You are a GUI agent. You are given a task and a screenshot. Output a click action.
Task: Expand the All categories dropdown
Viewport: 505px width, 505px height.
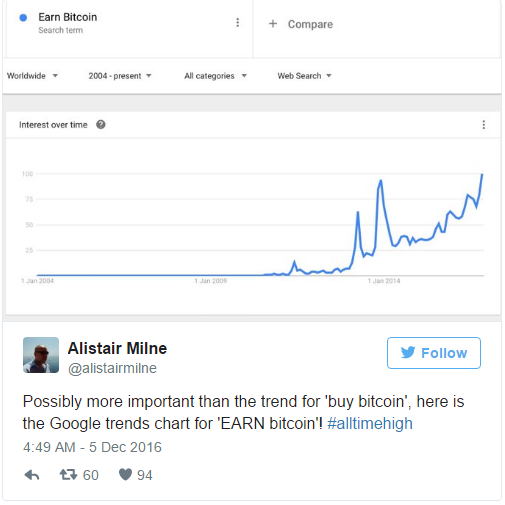point(215,76)
